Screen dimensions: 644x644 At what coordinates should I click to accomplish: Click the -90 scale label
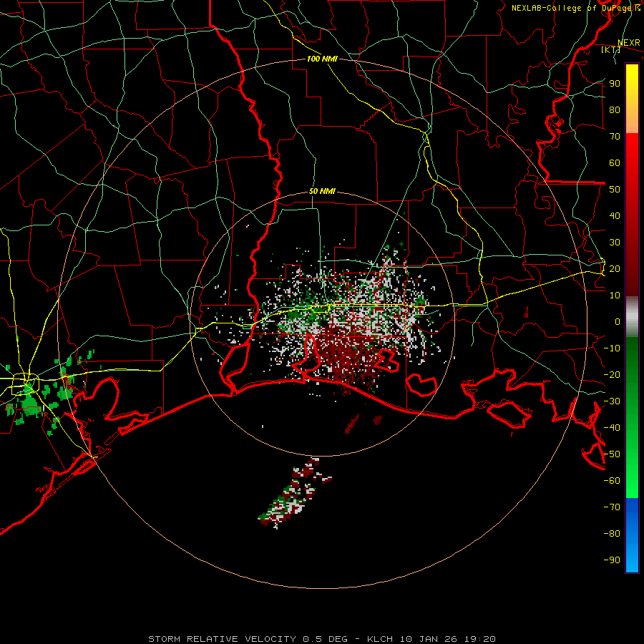tap(612, 560)
